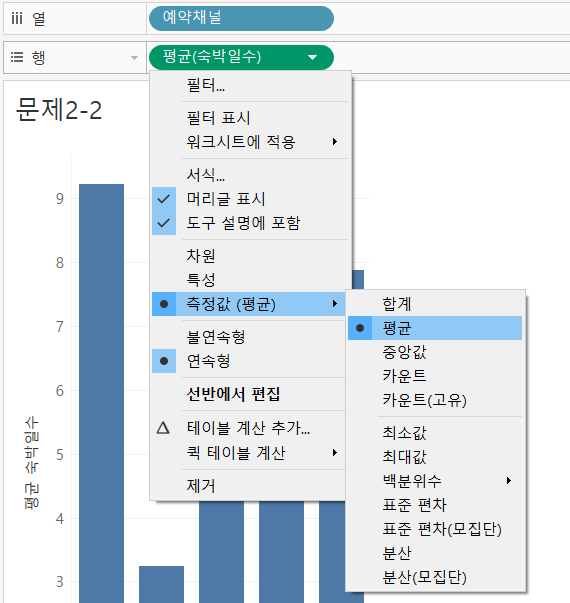Select 필터... from the context menu

click(x=250, y=85)
